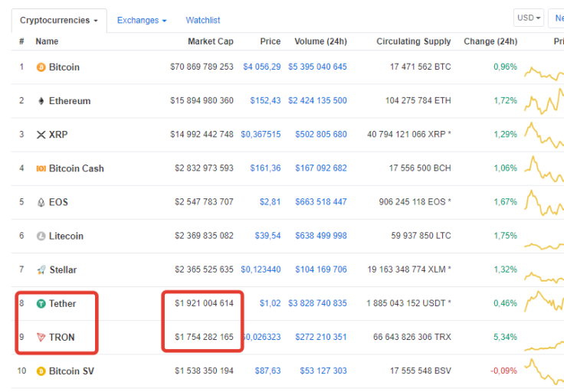Sort by Circulating Supply column header

414,41
